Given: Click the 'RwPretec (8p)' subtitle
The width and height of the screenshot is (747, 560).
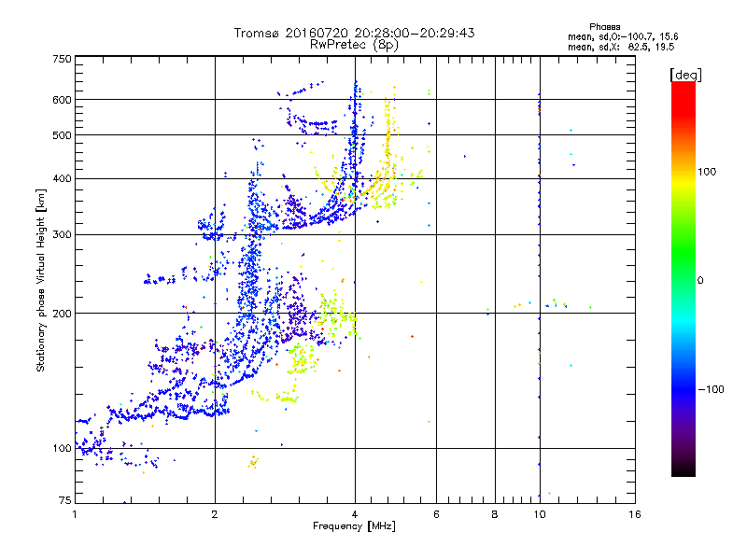Looking at the screenshot, I should tap(354, 45).
